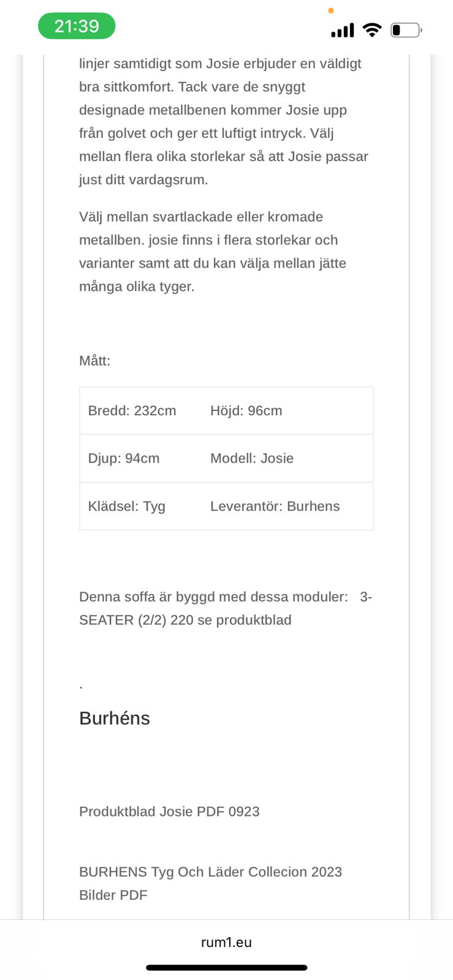Tap the green 21:39 time pill

coord(77,26)
